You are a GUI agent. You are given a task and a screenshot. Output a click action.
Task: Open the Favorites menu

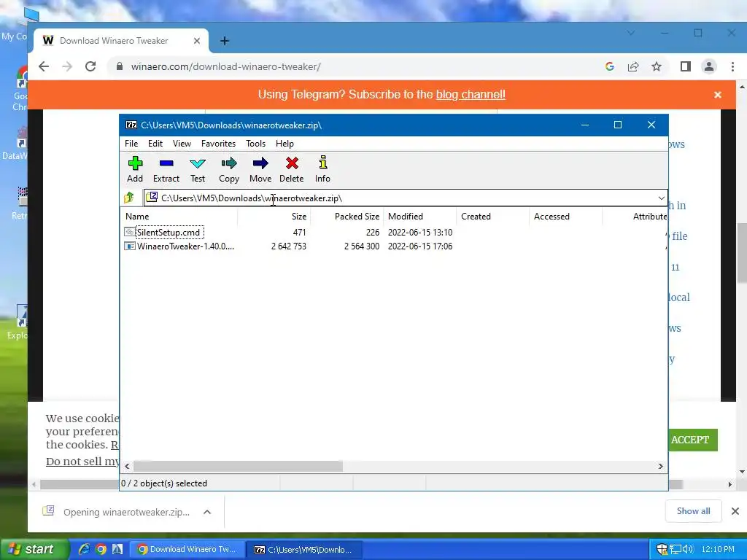(x=218, y=144)
